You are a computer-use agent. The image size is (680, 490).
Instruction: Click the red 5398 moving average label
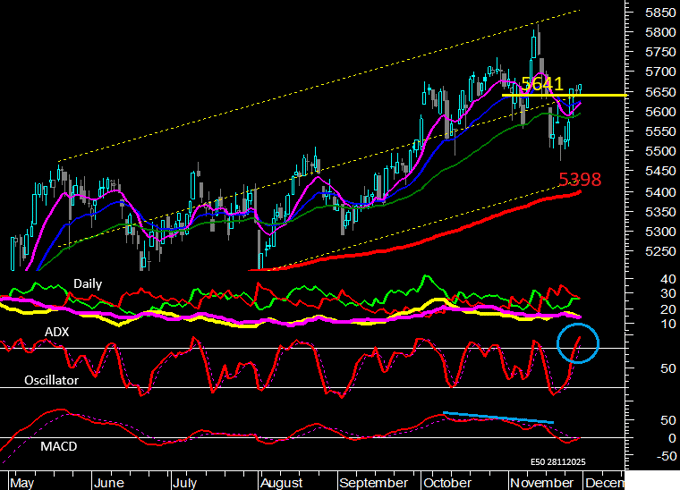[580, 180]
